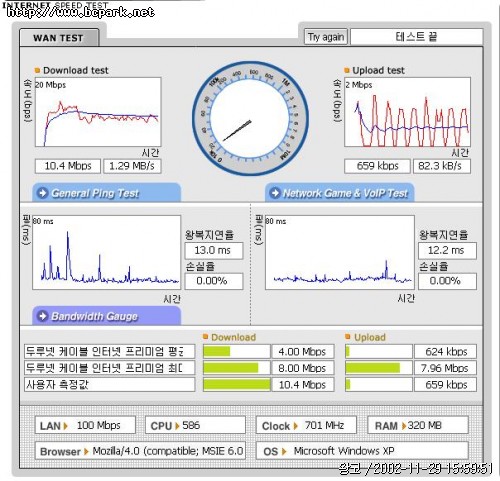Click the orange bullet next to Download gauge heading
This screenshot has width=500, height=481.
pyautogui.click(x=206, y=337)
